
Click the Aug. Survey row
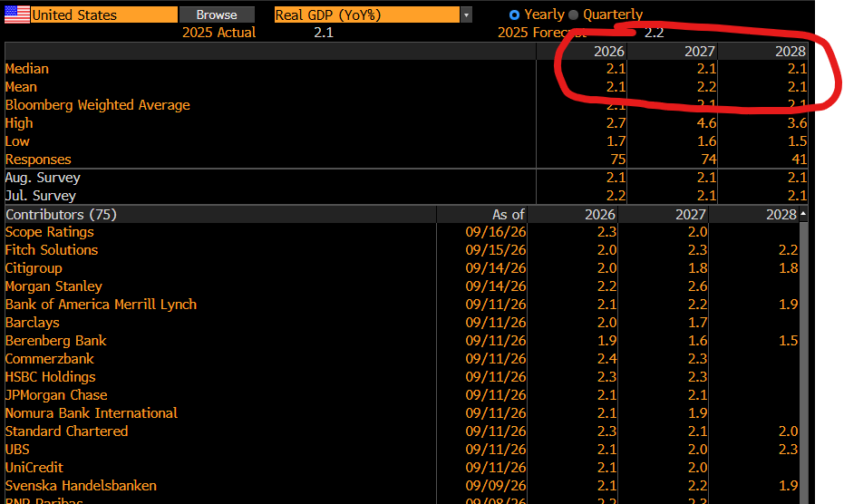coord(406,178)
